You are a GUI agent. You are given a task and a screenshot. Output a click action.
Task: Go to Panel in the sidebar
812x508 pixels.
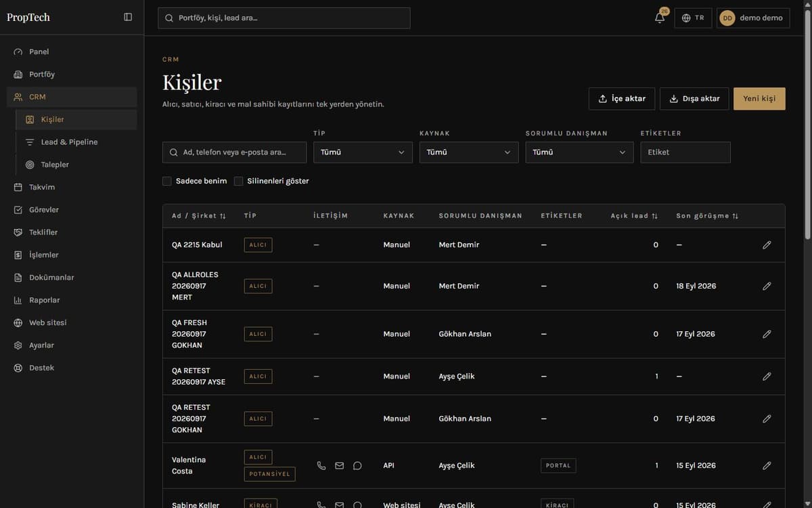(x=72, y=51)
